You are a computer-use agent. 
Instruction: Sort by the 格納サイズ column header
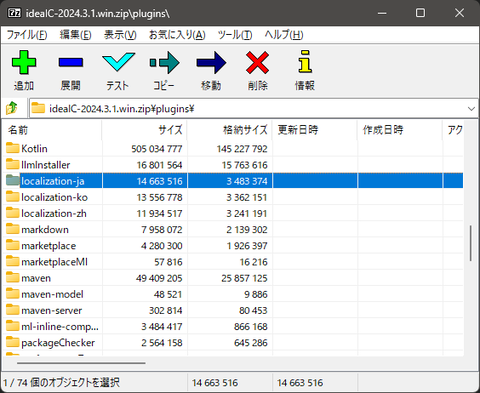(230, 130)
